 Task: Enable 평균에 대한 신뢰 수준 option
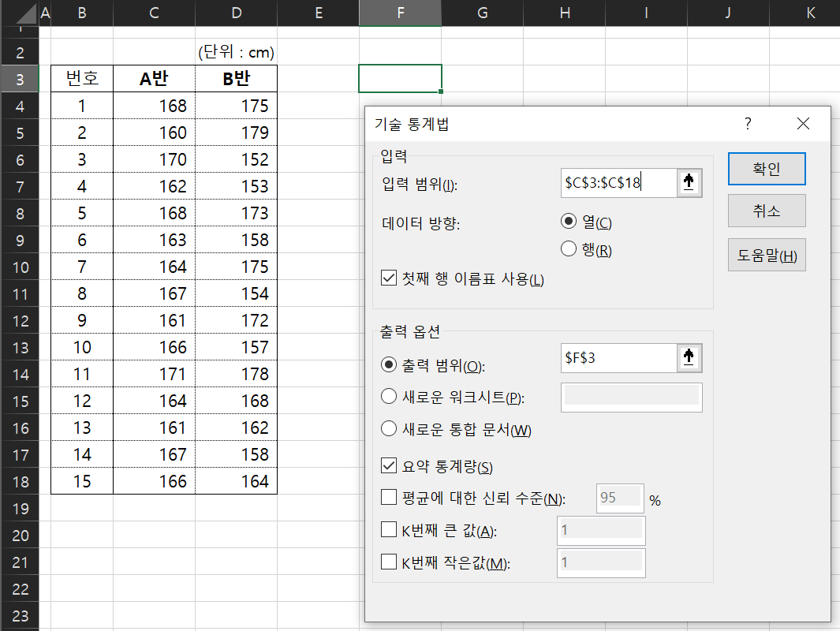tap(388, 497)
